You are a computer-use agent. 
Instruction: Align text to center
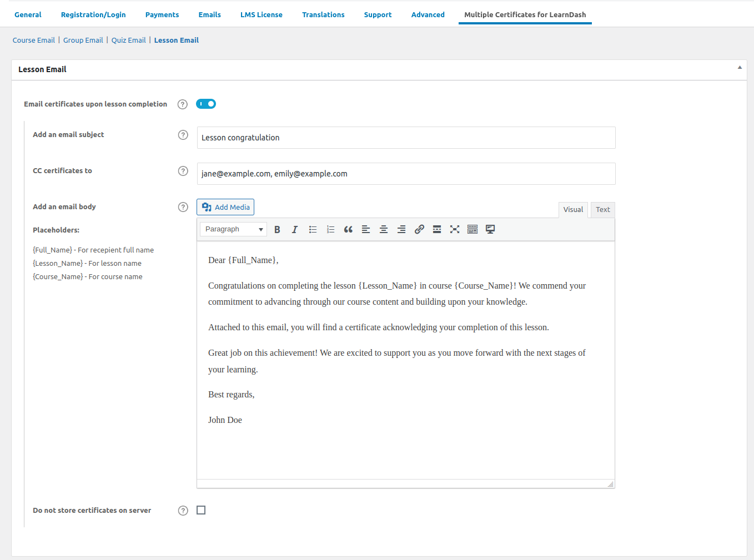pyautogui.click(x=384, y=229)
